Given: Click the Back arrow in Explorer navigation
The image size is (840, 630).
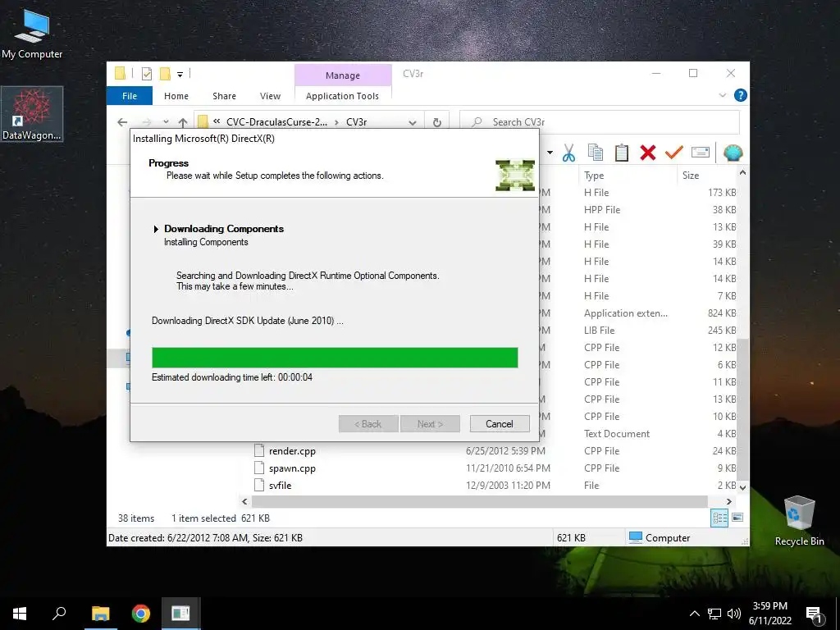Looking at the screenshot, I should (122, 122).
